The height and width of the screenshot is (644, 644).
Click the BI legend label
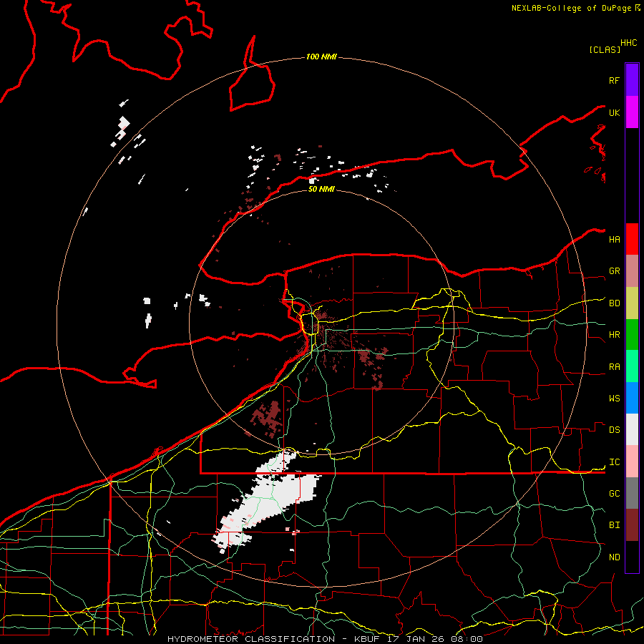tap(615, 525)
